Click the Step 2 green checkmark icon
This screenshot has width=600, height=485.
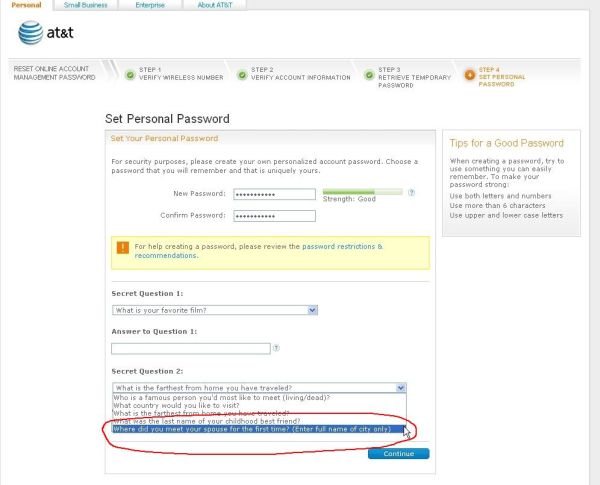tap(242, 75)
